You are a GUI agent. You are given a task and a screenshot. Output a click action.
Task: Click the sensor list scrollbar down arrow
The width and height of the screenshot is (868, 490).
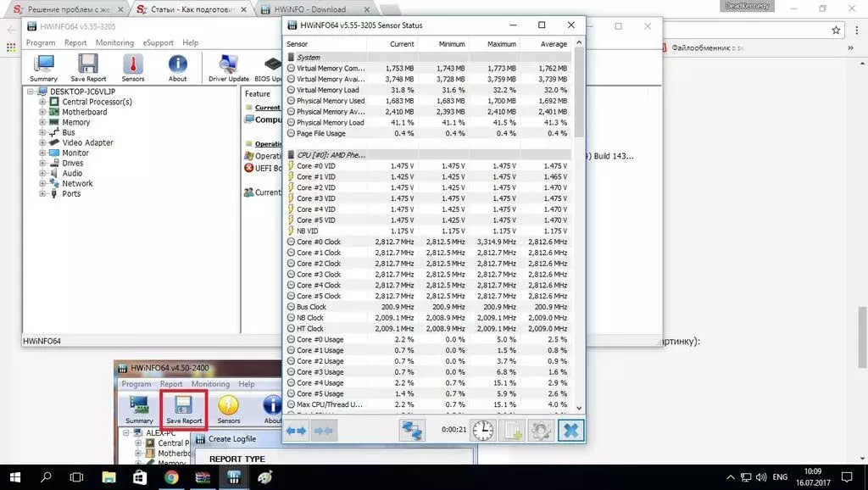click(579, 408)
